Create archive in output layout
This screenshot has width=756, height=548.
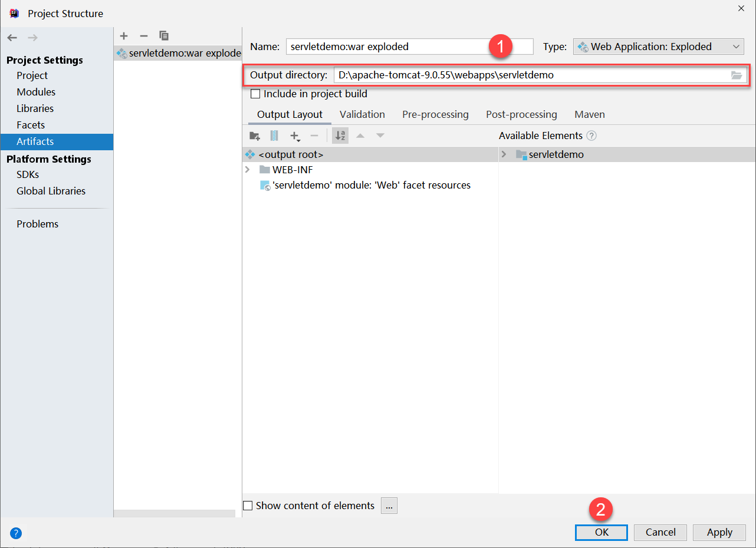click(x=274, y=136)
